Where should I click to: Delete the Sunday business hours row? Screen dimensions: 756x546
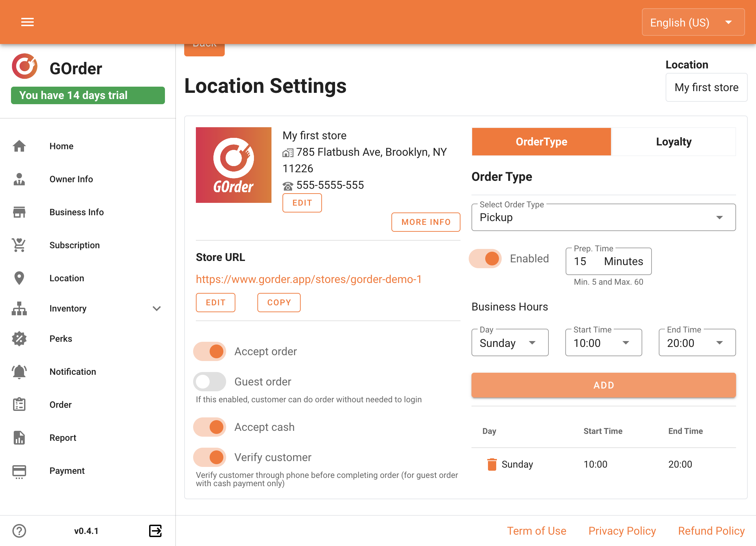[x=492, y=464]
